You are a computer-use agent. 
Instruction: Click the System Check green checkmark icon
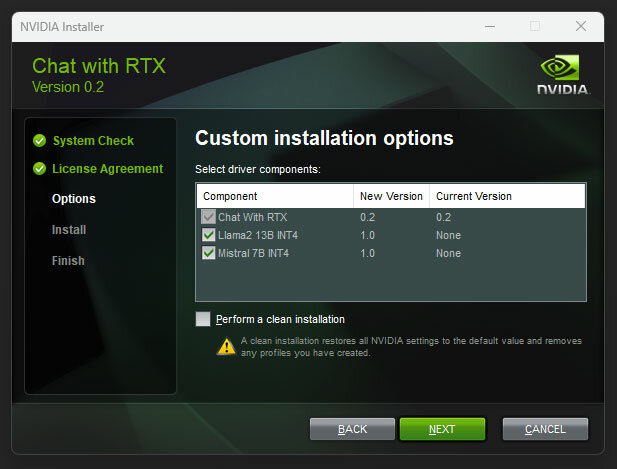pos(39,140)
